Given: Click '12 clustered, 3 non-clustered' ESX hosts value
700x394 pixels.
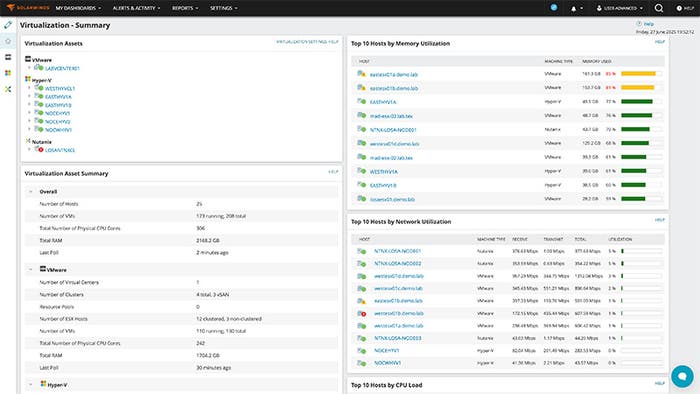Looking at the screenshot, I should (x=229, y=319).
